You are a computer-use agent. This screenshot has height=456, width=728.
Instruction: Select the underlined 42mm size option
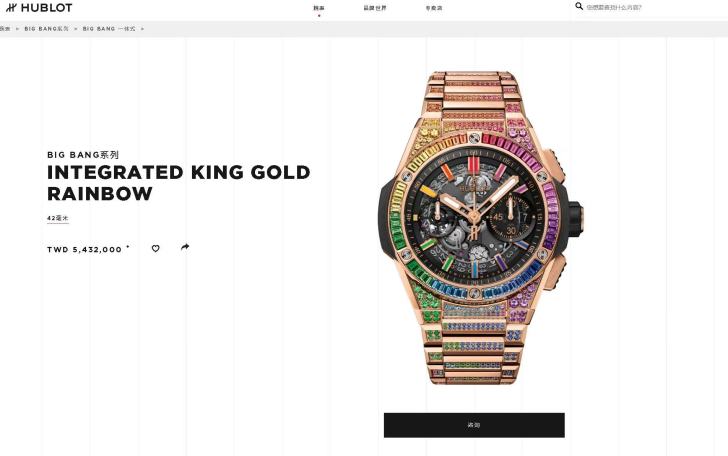pyautogui.click(x=58, y=218)
